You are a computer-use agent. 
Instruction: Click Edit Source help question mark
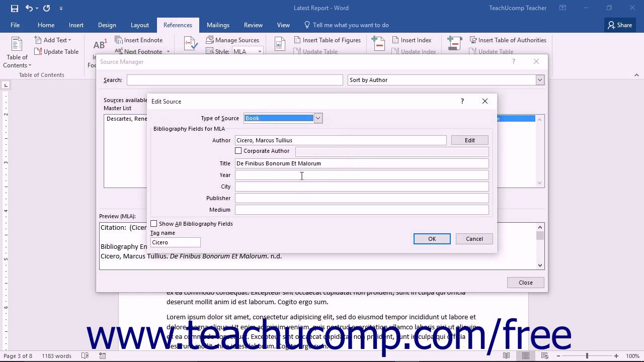click(x=462, y=101)
